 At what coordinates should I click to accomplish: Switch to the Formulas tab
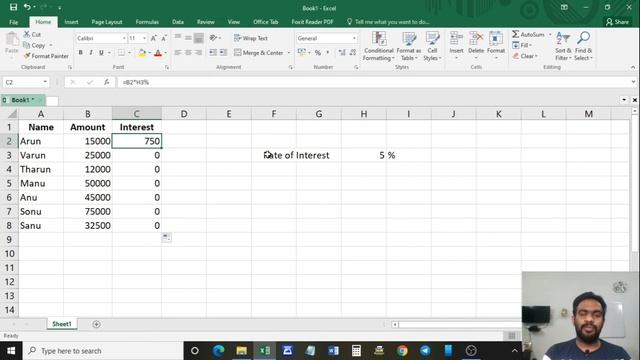tap(147, 22)
